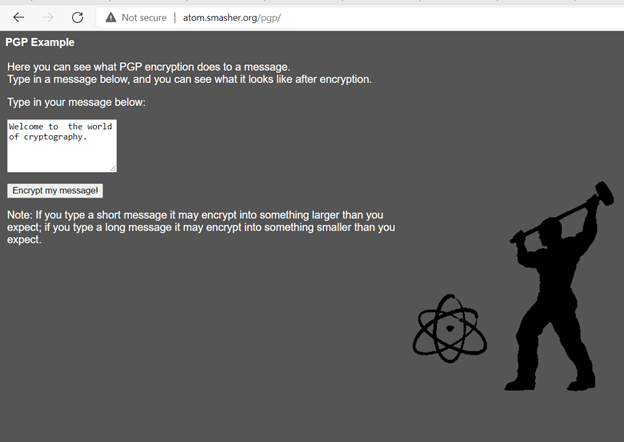Click the text area resize handle corner
Viewport: 624px width, 442px height.
pos(113,169)
